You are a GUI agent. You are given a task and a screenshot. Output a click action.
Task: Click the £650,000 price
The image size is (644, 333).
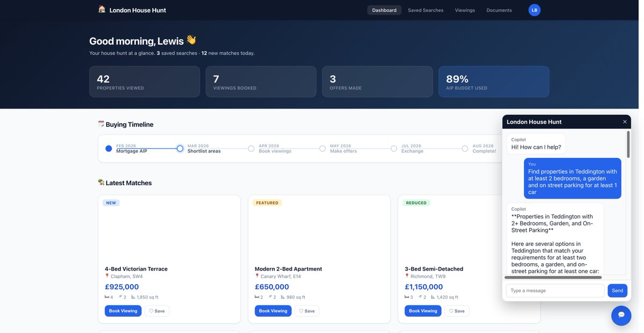click(272, 287)
